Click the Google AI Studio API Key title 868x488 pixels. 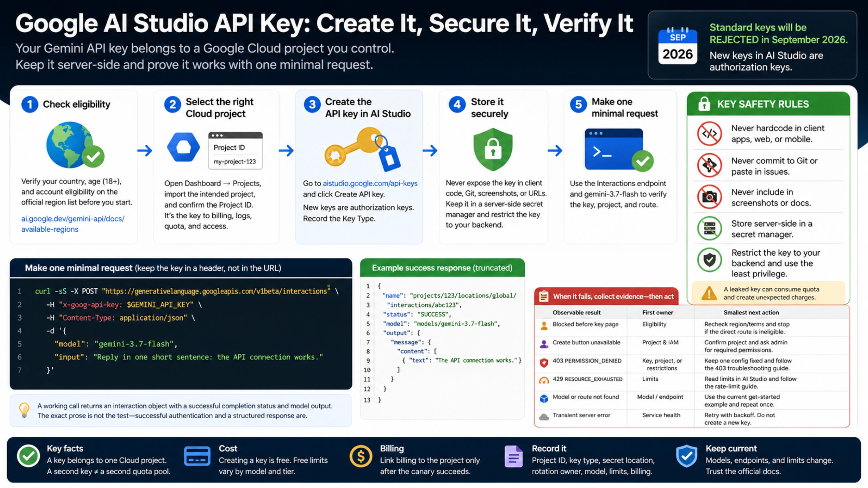[x=324, y=23]
